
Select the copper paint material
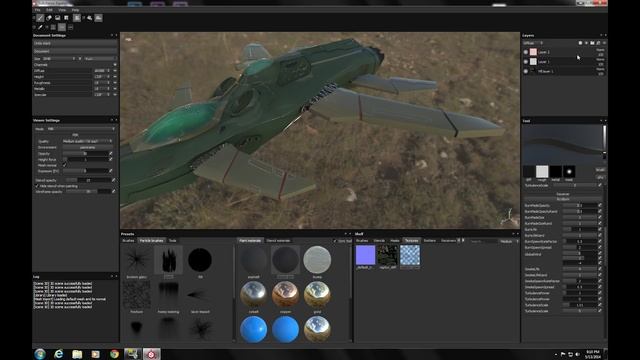(285, 294)
